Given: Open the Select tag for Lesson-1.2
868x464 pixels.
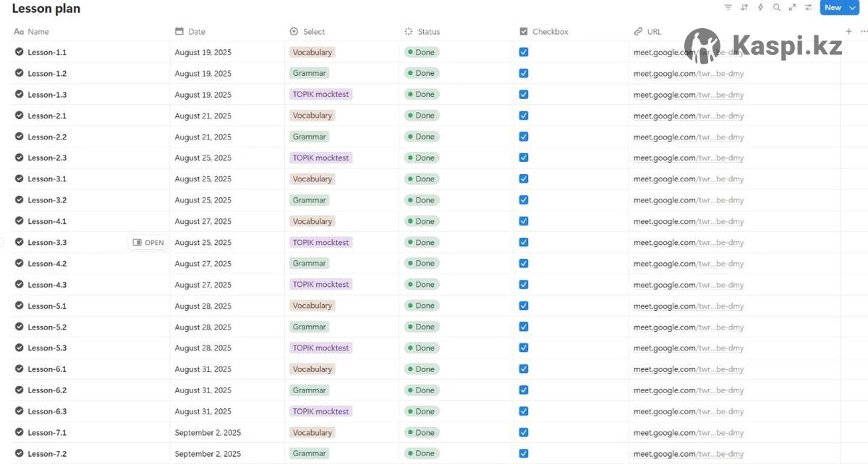Looking at the screenshot, I should tap(310, 73).
